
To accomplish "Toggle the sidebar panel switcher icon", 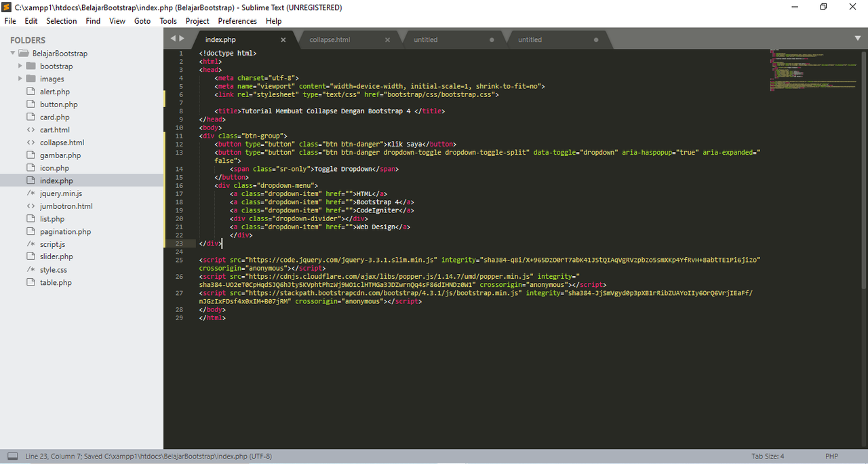I will coord(12,456).
